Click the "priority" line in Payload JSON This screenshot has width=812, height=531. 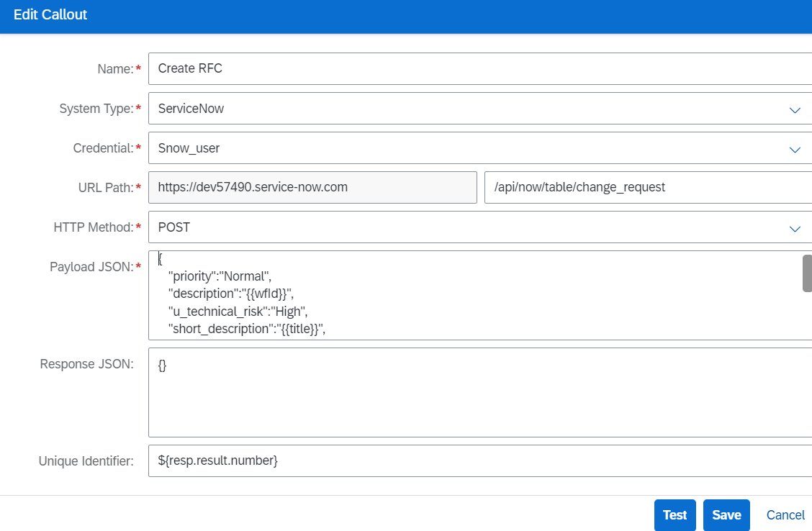coord(219,276)
